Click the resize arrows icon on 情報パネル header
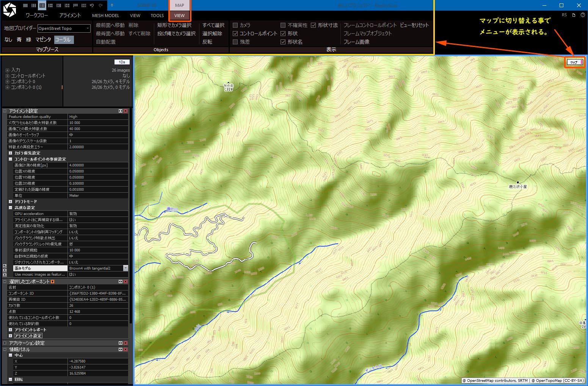This screenshot has height=386, width=588. (x=120, y=350)
